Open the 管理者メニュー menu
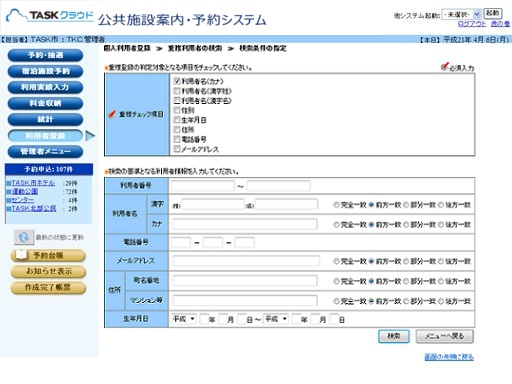Screen dimensions: 512x384 pos(45,152)
